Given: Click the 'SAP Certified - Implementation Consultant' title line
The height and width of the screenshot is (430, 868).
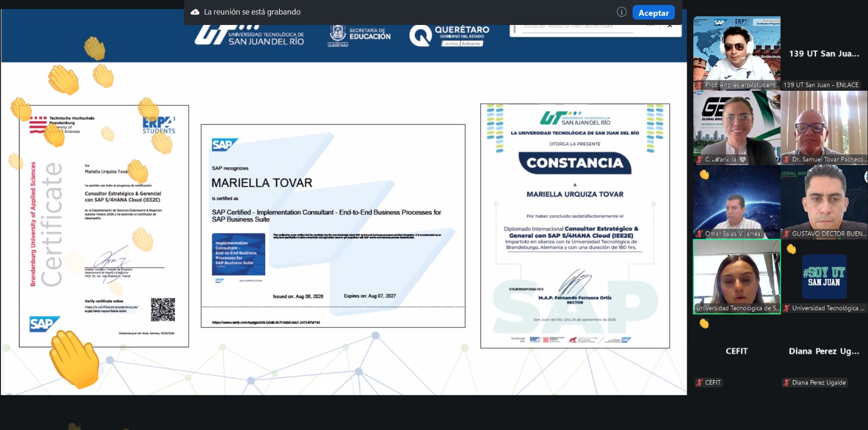Looking at the screenshot, I should [x=327, y=216].
